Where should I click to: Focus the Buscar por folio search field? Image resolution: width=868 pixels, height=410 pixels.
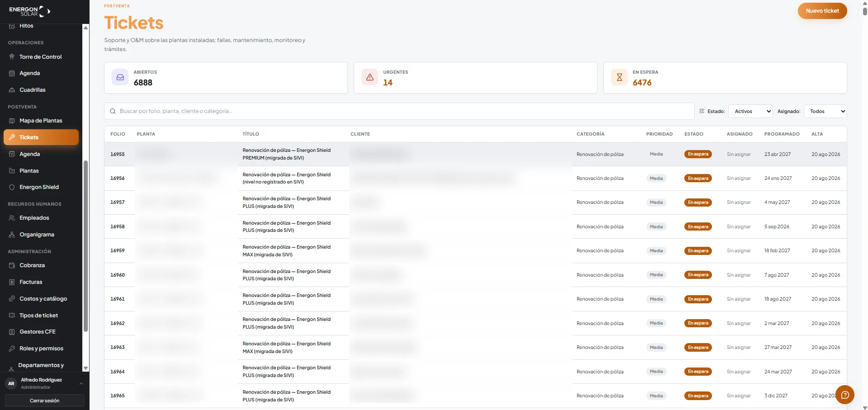(399, 111)
